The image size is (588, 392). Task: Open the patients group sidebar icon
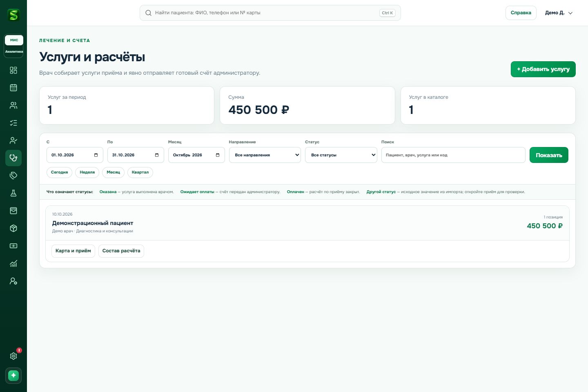coord(13,105)
